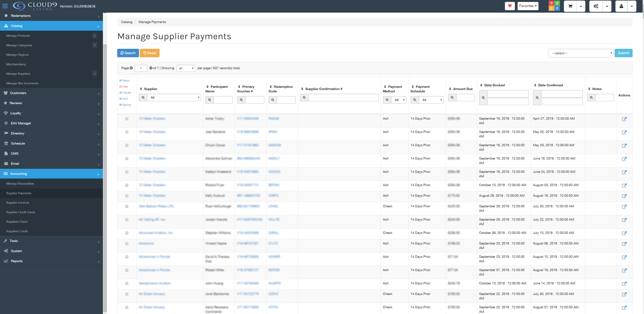644x314 pixels.
Task: Click the red heart favorite button
Action: pyautogui.click(x=510, y=6)
